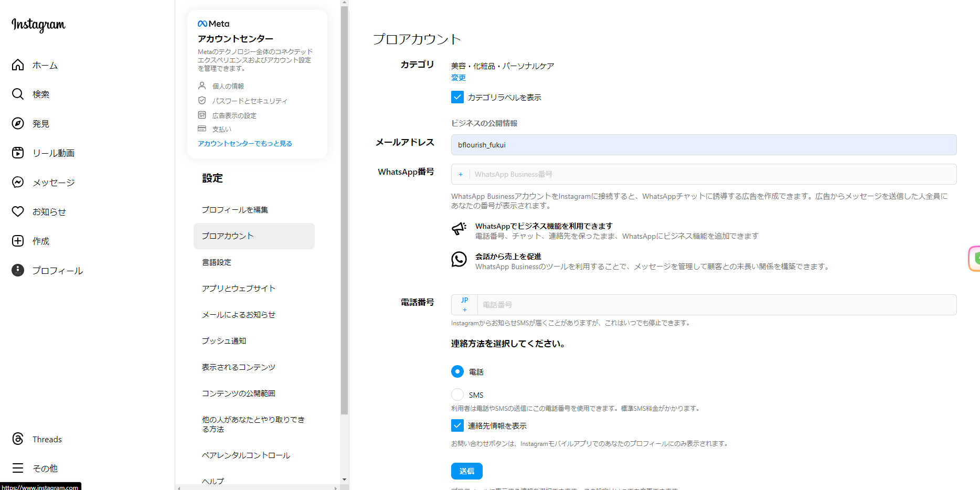Click the 検索 magnifier icon
Viewport: 980px width, 490px height.
pos(18,94)
